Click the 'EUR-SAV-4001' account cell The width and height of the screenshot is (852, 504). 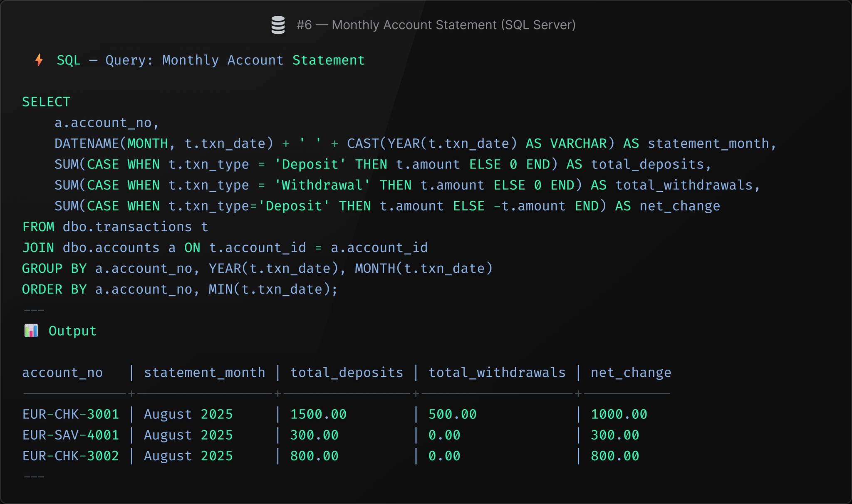(x=71, y=435)
